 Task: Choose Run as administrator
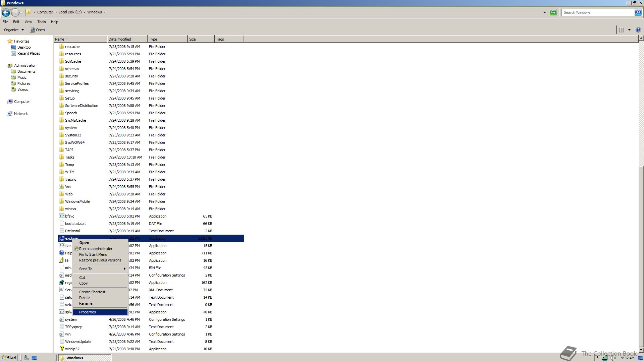point(100,249)
